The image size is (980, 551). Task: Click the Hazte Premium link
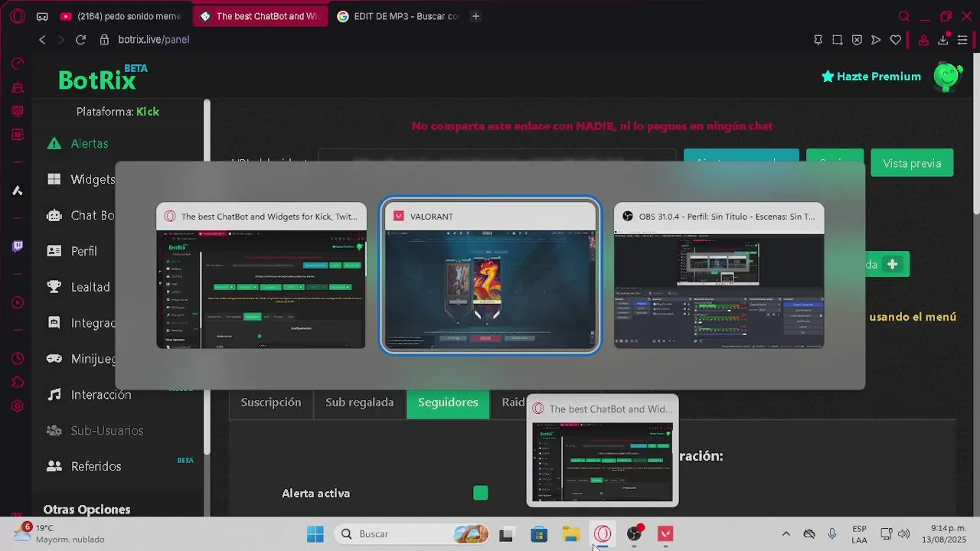click(x=871, y=77)
